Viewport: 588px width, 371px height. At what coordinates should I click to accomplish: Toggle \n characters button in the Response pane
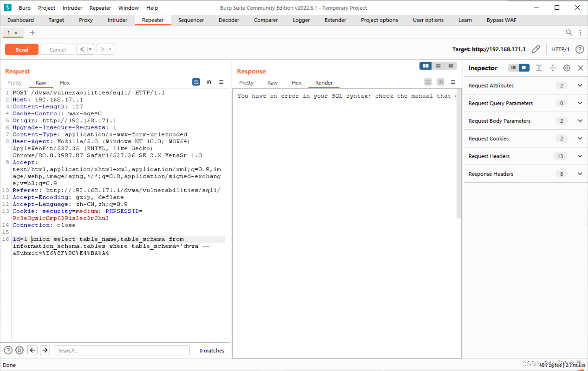[440, 82]
